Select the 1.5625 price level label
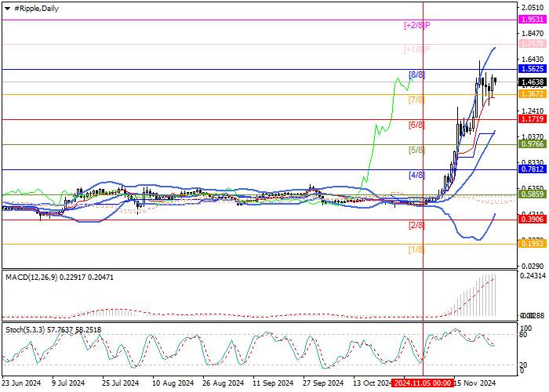 [533, 69]
